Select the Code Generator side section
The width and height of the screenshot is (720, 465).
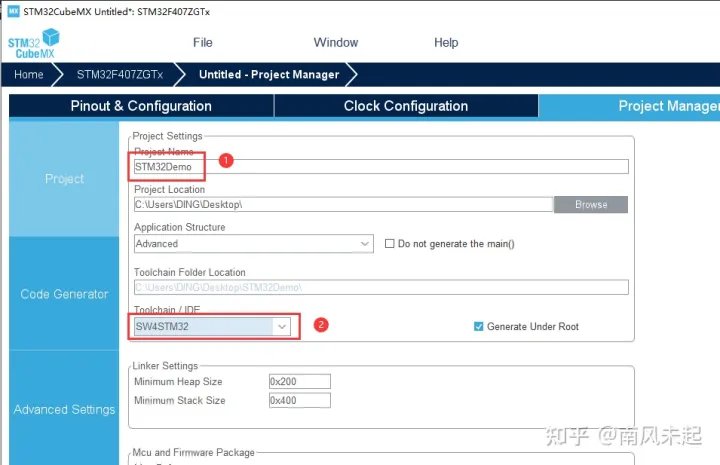tap(64, 294)
